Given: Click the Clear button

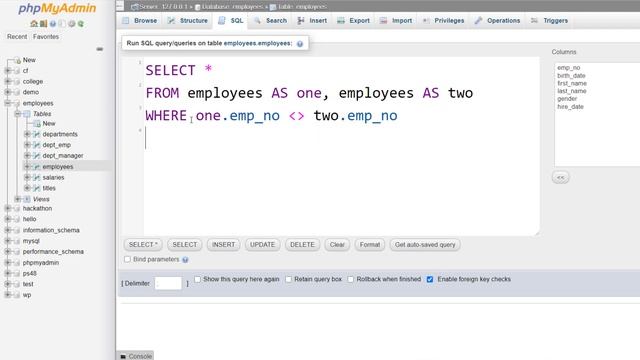Looking at the screenshot, I should (337, 245).
